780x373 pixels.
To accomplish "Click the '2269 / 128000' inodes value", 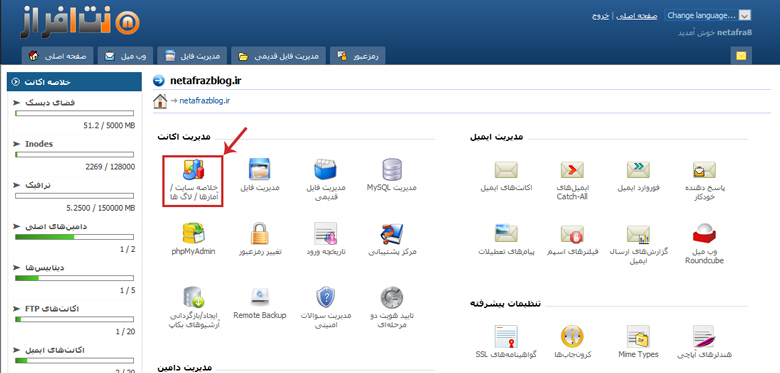I will 110,167.
